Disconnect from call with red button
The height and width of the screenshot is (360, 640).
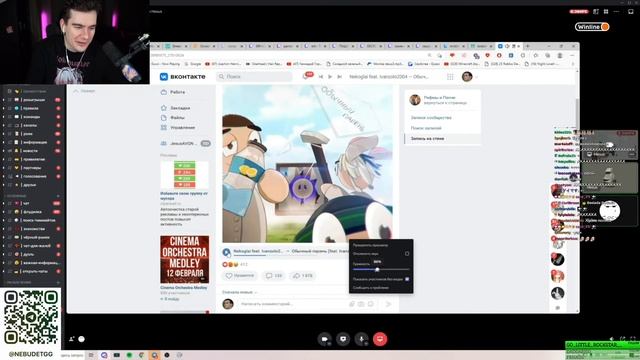click(380, 339)
